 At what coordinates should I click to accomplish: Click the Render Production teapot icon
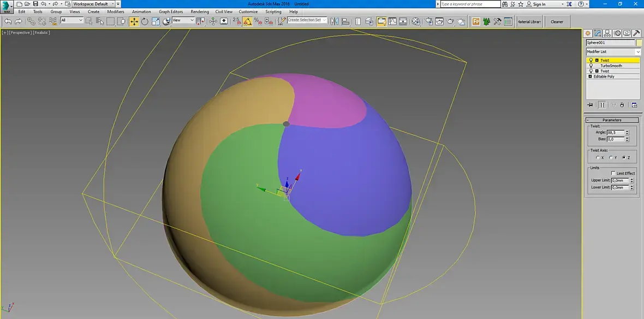451,21
